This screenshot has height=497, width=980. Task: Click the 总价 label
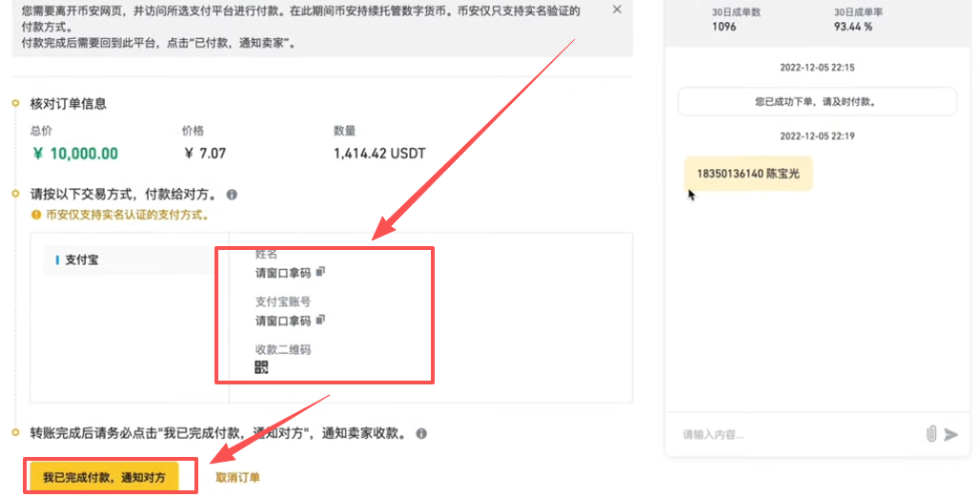[x=41, y=131]
